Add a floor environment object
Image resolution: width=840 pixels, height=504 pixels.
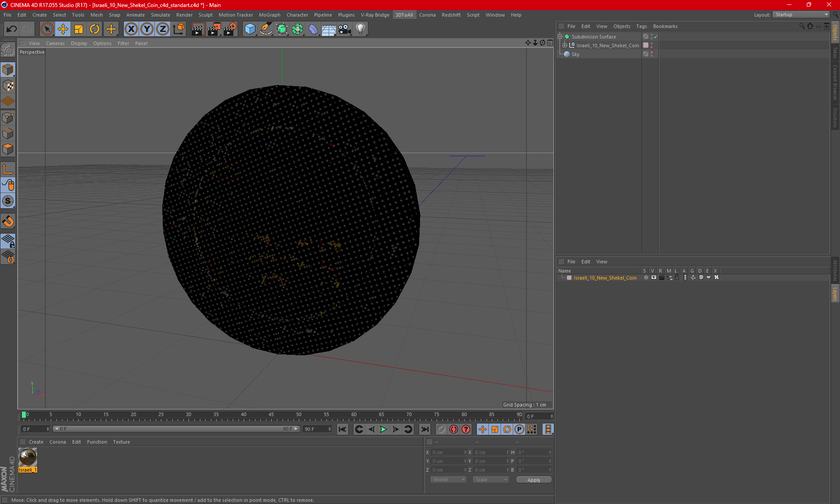click(329, 29)
